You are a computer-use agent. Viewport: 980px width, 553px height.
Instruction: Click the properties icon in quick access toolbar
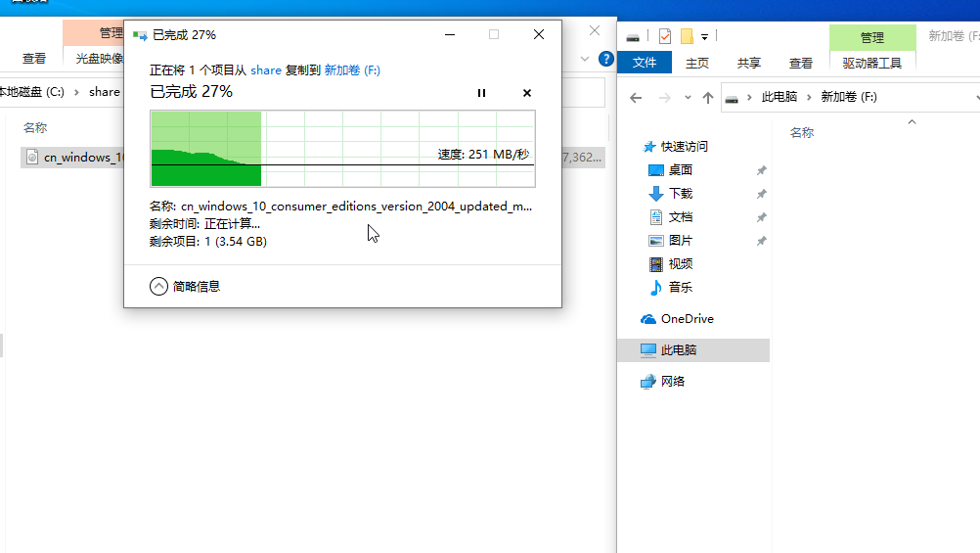click(665, 37)
